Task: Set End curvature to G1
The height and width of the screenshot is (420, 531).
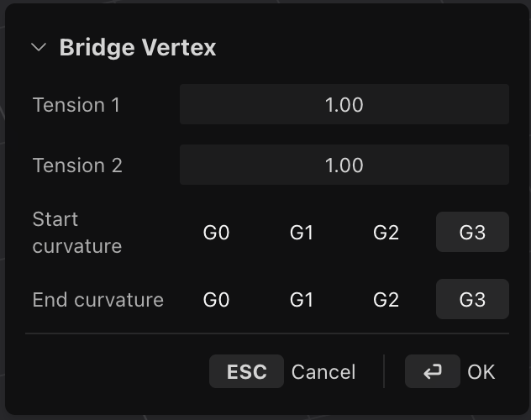Action: point(302,299)
